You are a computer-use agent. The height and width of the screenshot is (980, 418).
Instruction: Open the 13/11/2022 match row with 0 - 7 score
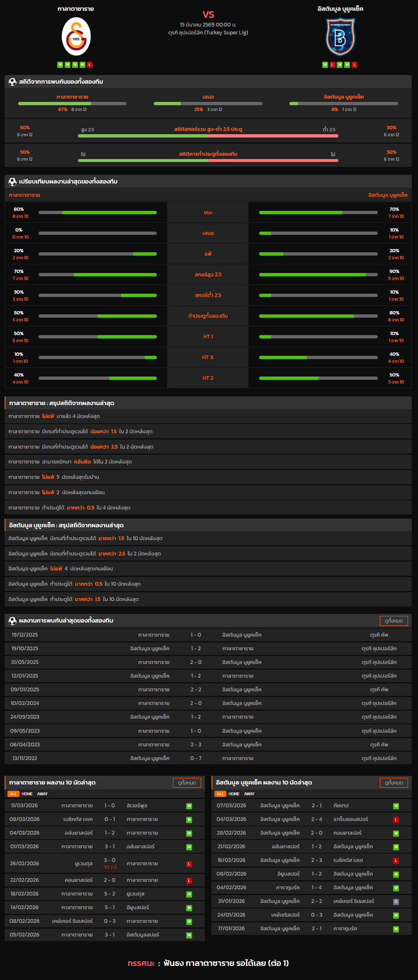click(208, 758)
